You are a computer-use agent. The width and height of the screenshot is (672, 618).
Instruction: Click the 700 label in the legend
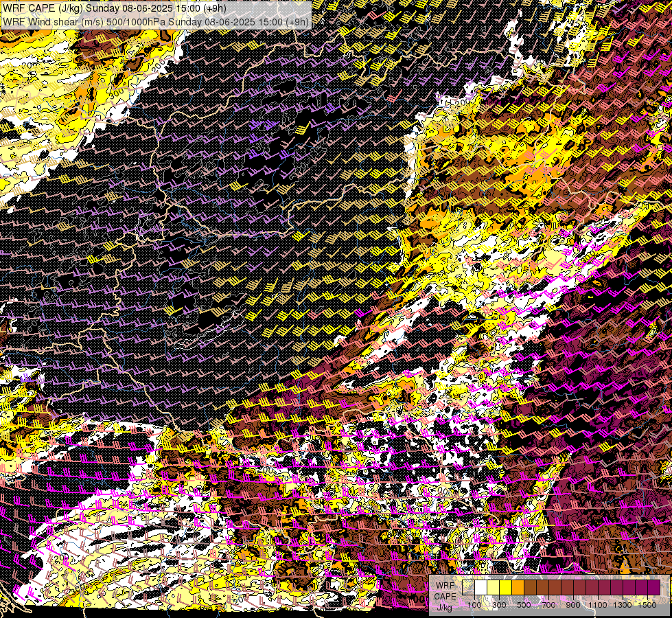(x=548, y=605)
